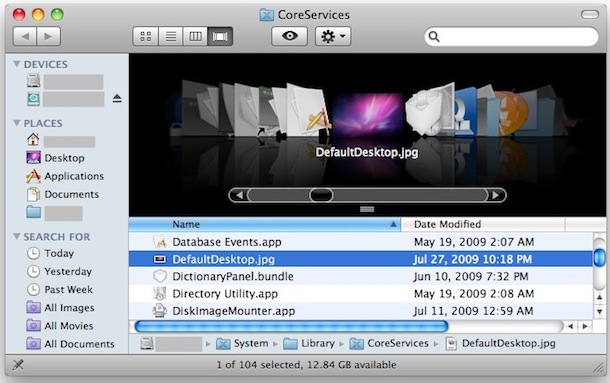Select the DefaultDesktop.jpg file row

361,259
